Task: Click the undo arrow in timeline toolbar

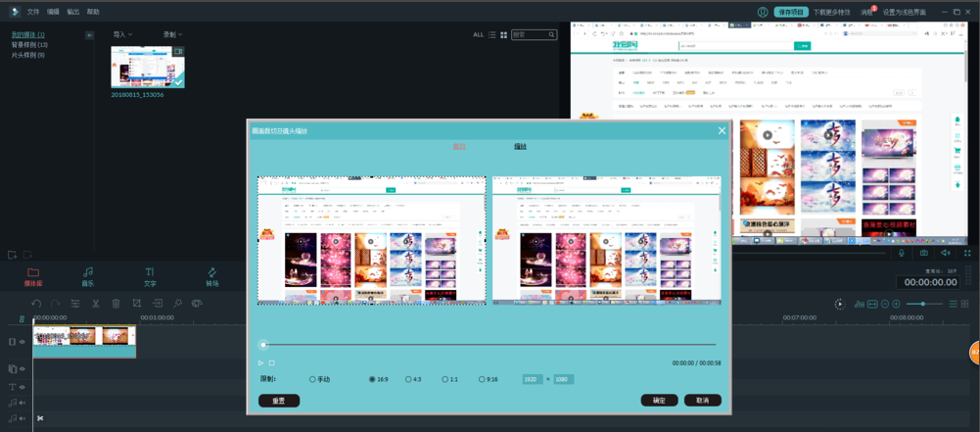Action: coord(36,304)
